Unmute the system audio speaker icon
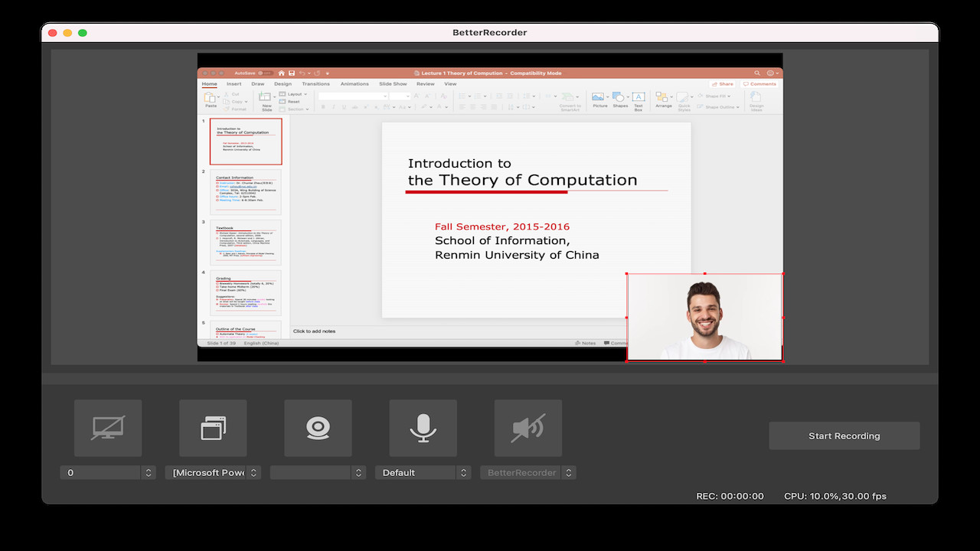 pyautogui.click(x=528, y=428)
